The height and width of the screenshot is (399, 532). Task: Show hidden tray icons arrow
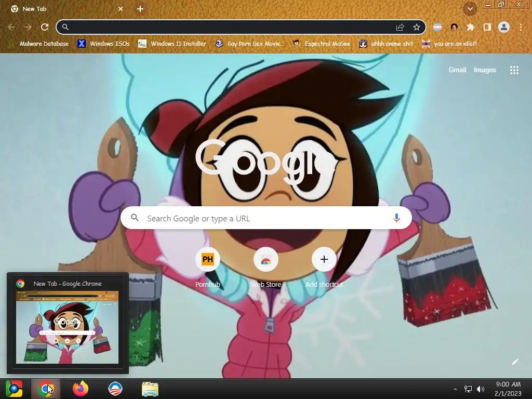click(455, 389)
